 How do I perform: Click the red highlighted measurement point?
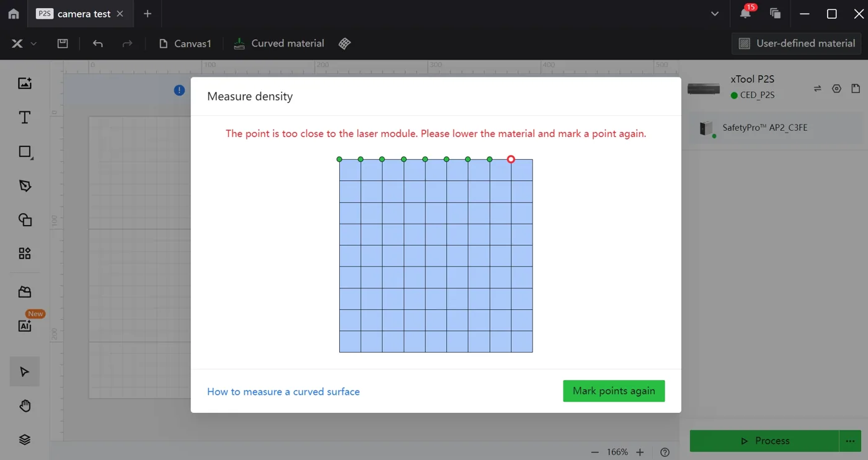pos(511,159)
